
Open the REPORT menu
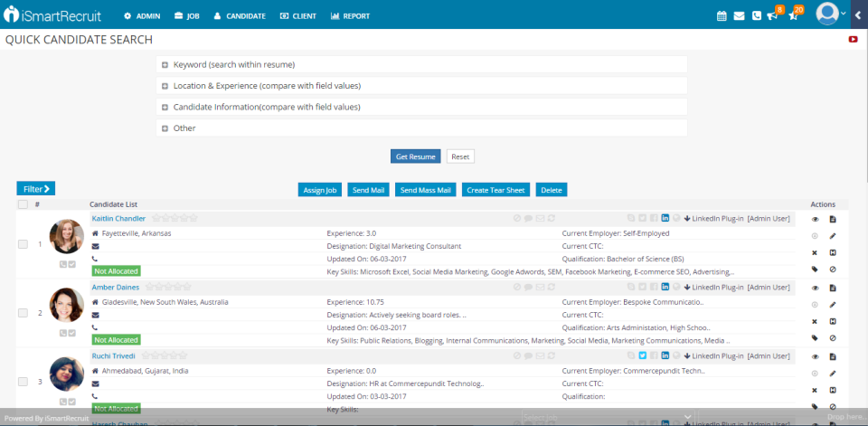point(351,16)
